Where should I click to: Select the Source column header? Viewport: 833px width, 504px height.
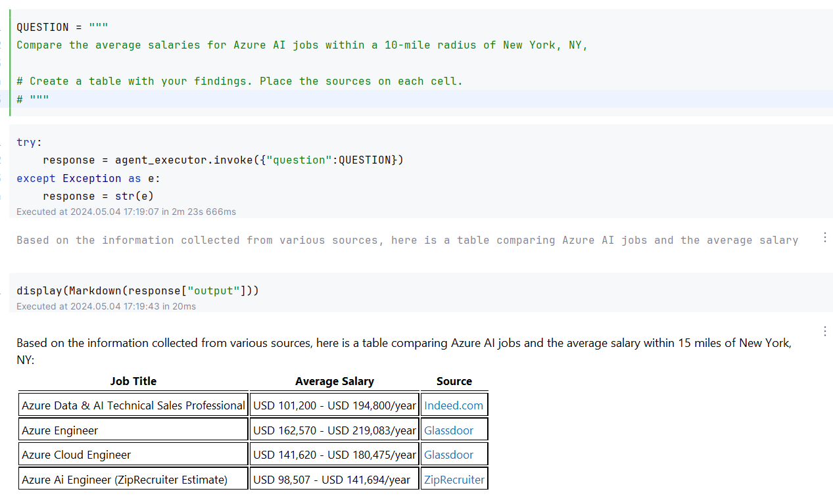tap(454, 381)
